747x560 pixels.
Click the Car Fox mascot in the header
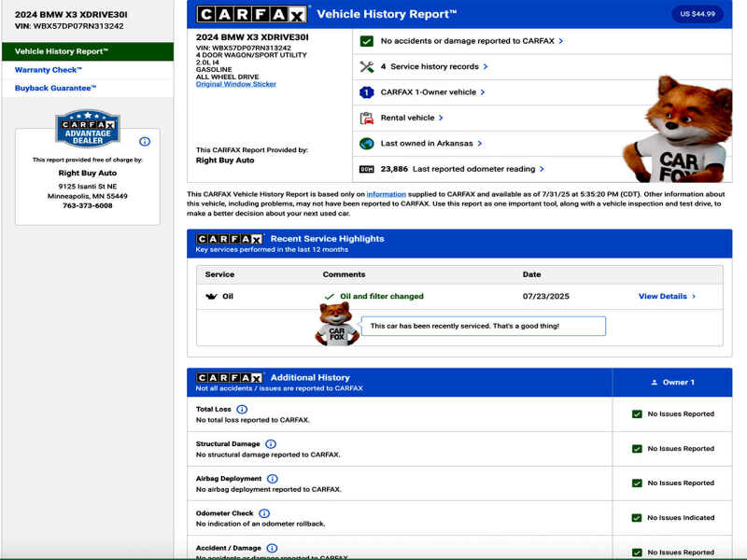click(x=679, y=129)
